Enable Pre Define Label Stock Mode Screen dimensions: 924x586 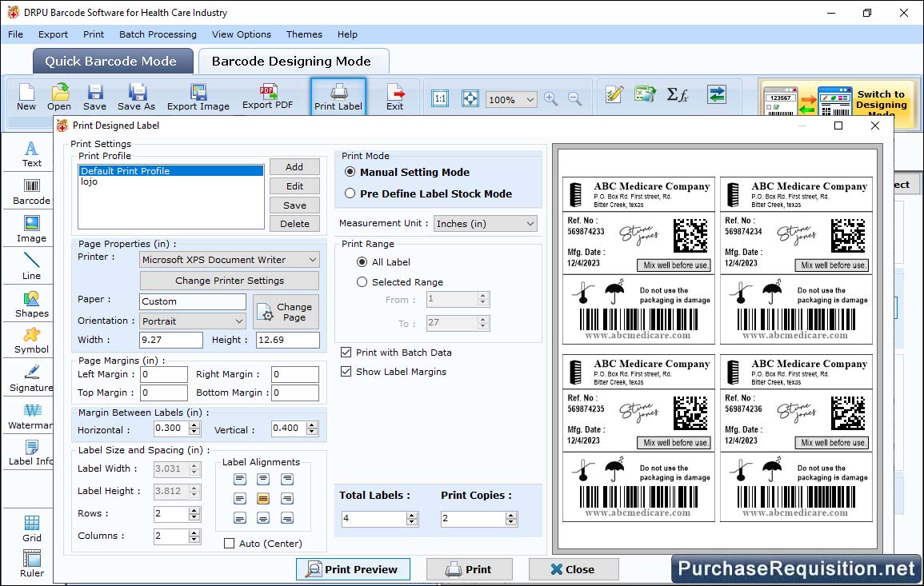pos(350,193)
